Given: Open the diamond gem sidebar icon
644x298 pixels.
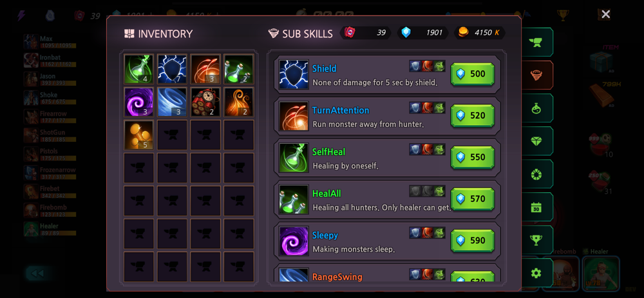Looking at the screenshot, I should point(536,141).
